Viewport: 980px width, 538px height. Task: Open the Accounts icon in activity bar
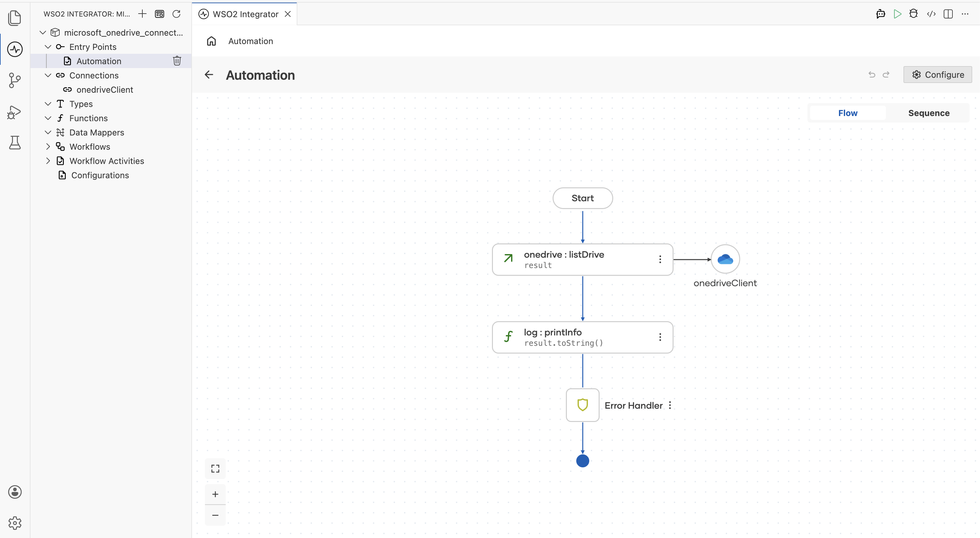point(15,492)
